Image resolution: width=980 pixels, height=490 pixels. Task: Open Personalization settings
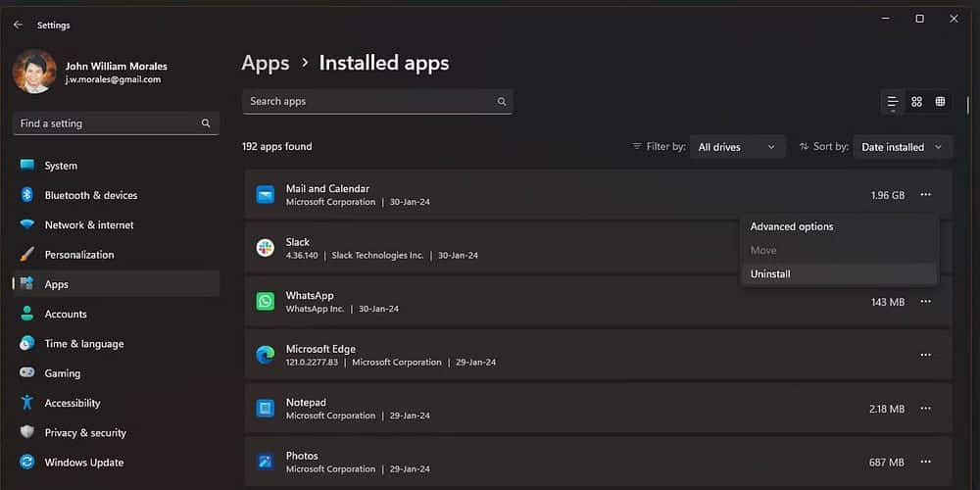pos(117,255)
